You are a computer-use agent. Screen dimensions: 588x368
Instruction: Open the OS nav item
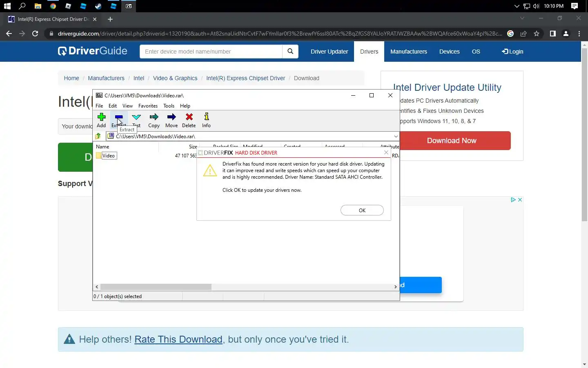pyautogui.click(x=476, y=52)
